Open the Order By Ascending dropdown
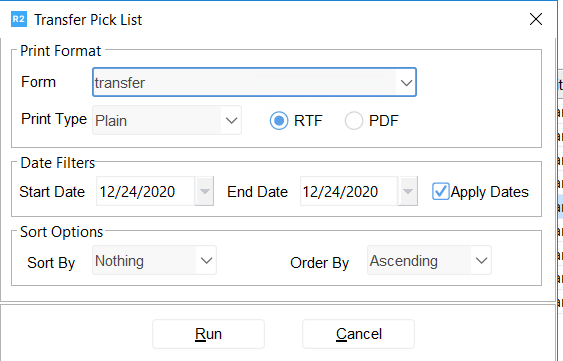Viewport: 563px width, 361px height. click(429, 260)
